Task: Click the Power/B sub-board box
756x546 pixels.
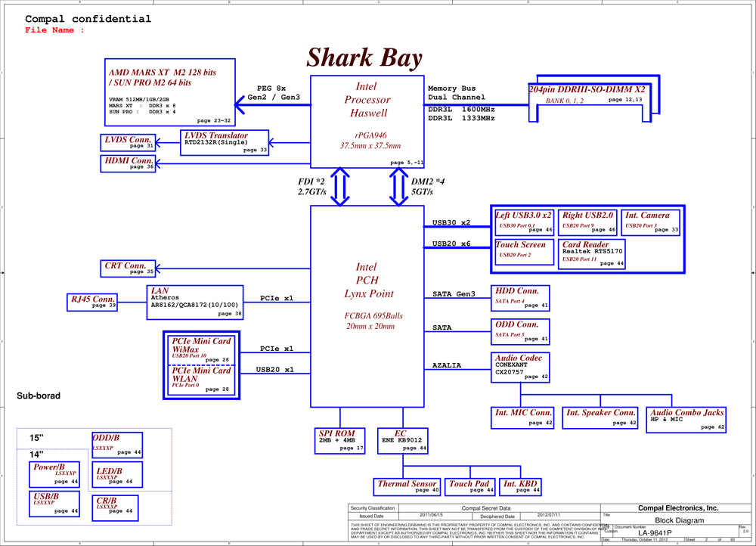Action: [x=54, y=475]
